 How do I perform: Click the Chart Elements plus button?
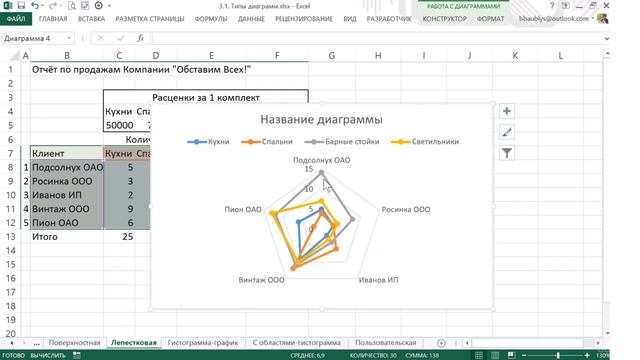(x=507, y=111)
